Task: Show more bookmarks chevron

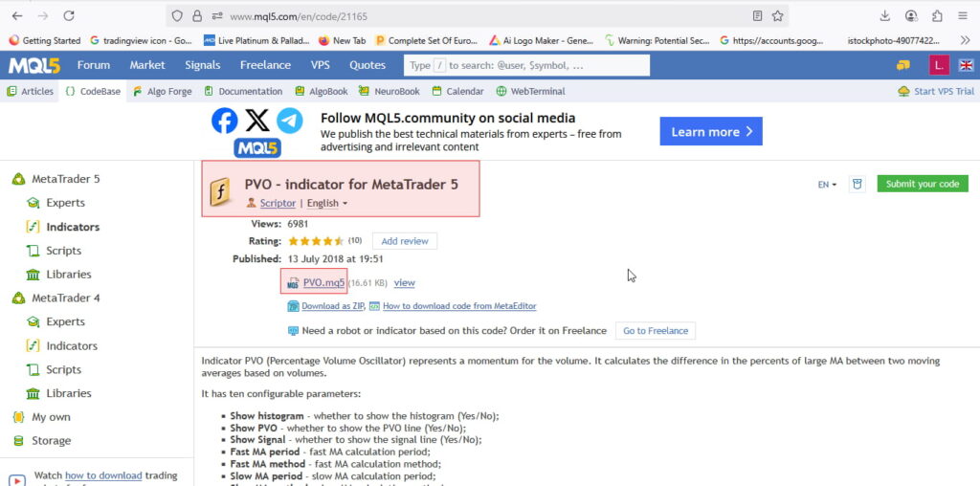Action: coord(965,40)
